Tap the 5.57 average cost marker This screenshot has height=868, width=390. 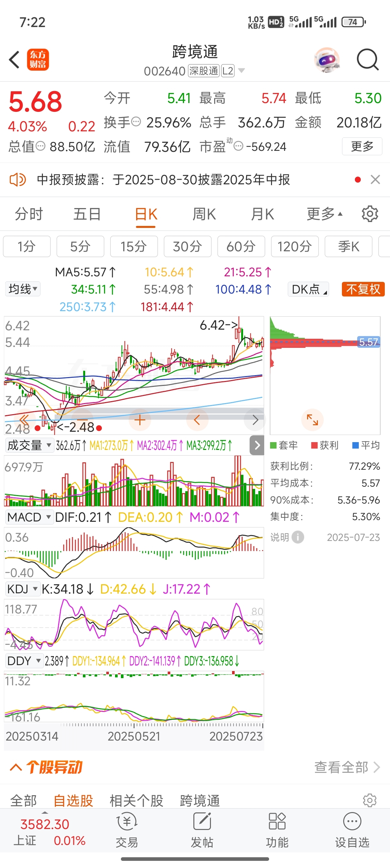(369, 342)
